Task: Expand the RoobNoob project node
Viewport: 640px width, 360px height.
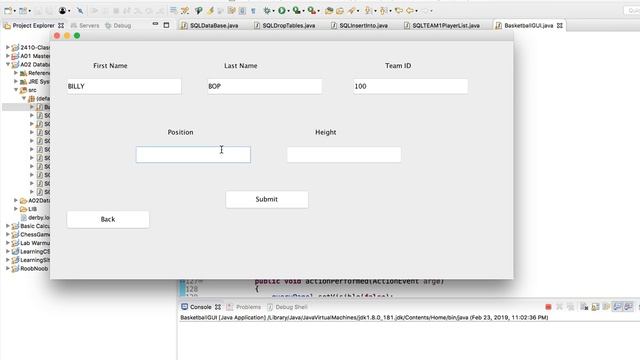Action: click(x=7, y=269)
